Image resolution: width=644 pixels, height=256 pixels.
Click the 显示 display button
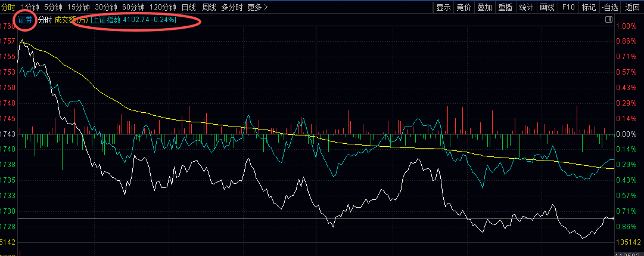coord(443,7)
